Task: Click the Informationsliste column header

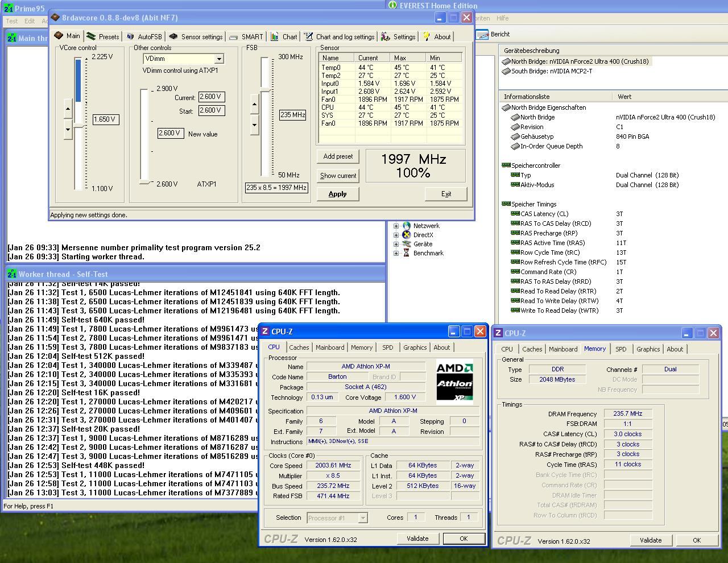Action: 556,97
